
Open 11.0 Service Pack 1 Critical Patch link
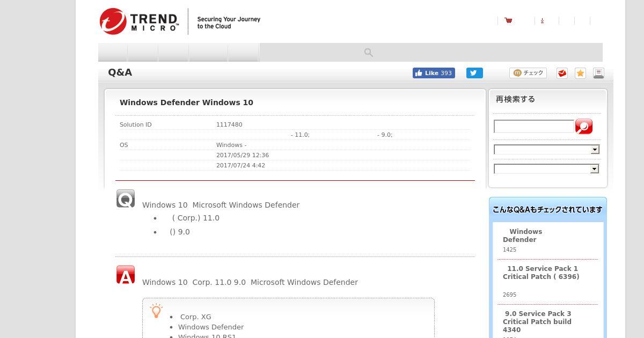[x=541, y=273]
